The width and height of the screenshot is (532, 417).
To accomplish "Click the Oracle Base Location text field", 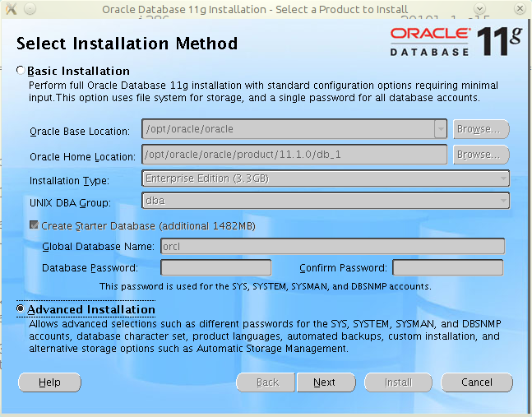I will [289, 129].
